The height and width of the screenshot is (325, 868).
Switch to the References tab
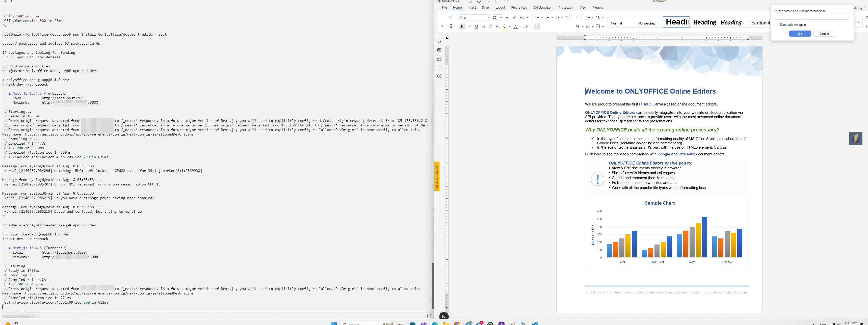tap(519, 7)
